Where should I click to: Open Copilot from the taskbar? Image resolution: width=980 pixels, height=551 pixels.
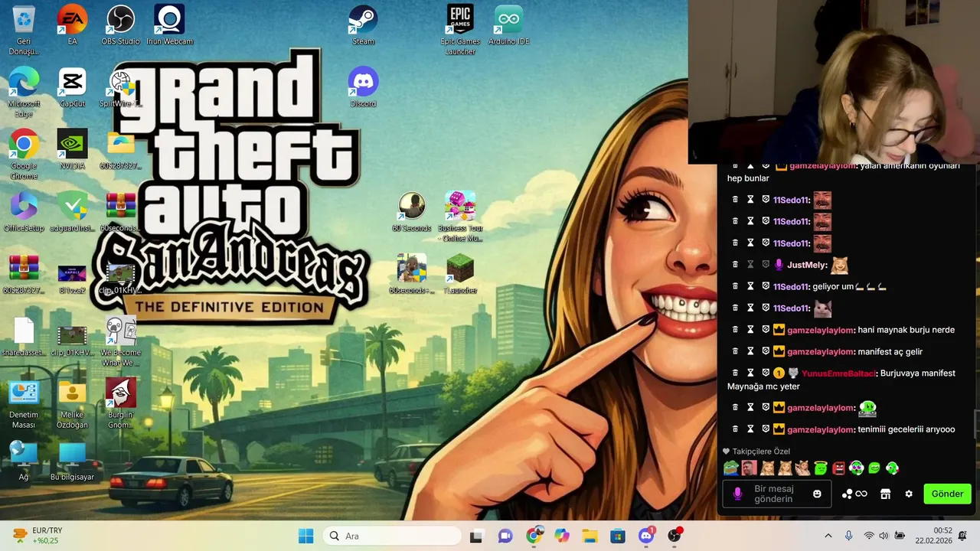point(562,536)
